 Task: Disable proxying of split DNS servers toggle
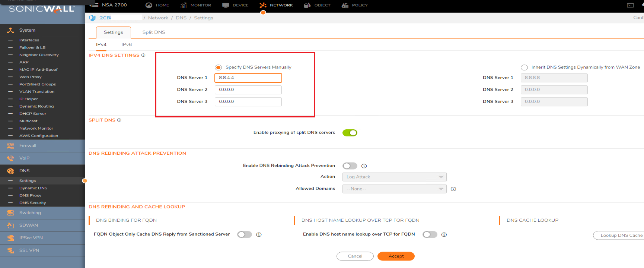(x=350, y=133)
